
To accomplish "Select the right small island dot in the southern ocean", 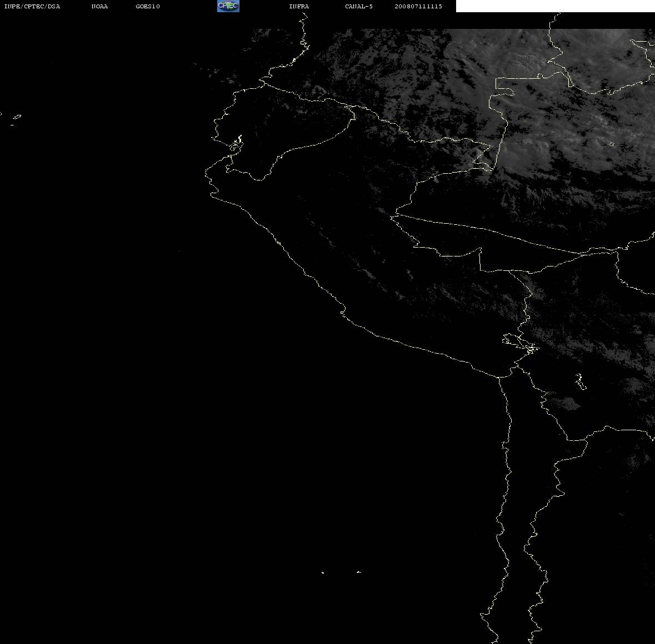I will point(358,572).
